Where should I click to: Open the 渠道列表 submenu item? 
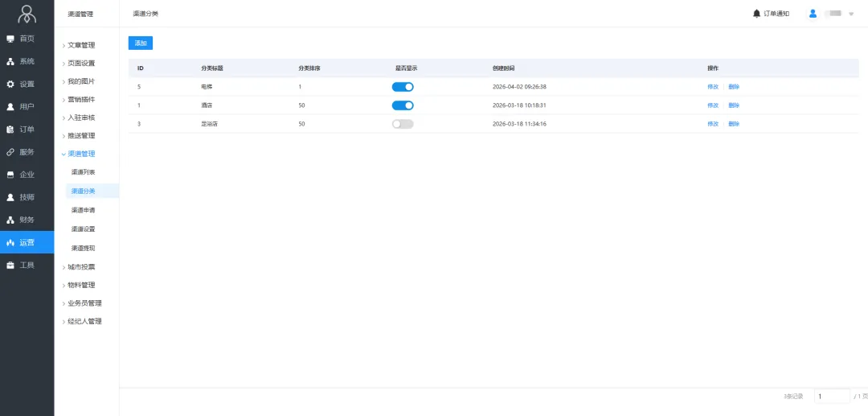(83, 172)
